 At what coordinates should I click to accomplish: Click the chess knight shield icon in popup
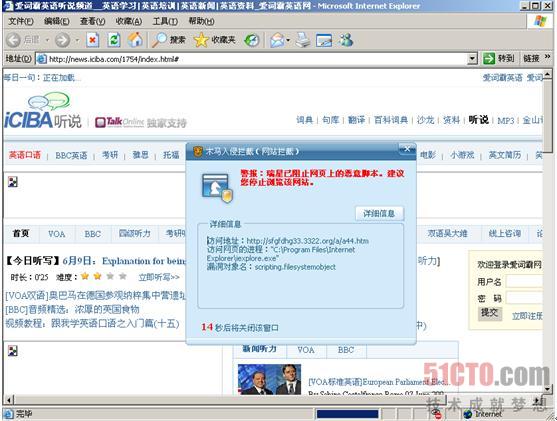(217, 188)
